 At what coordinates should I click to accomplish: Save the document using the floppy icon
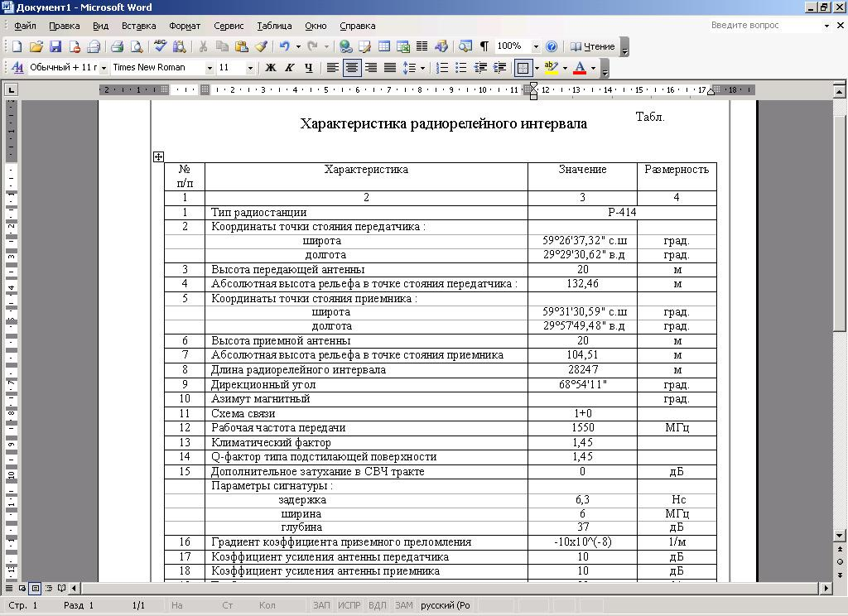point(55,46)
